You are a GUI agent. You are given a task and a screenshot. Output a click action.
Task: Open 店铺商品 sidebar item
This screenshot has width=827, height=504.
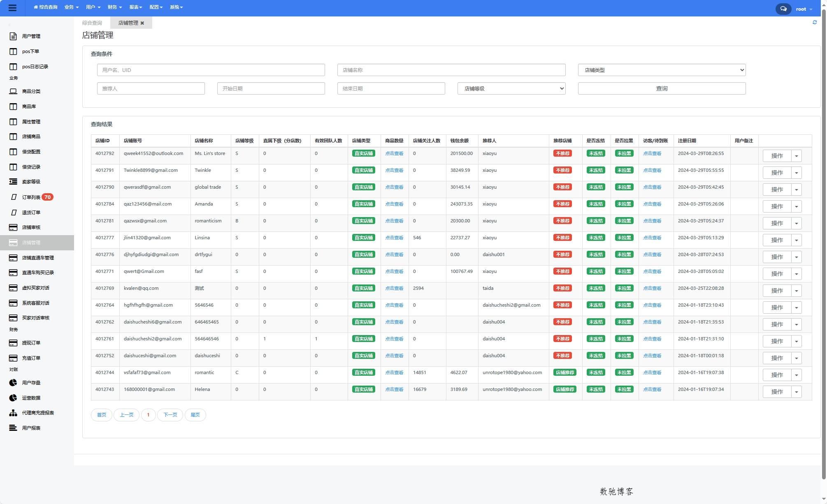pos(31,136)
